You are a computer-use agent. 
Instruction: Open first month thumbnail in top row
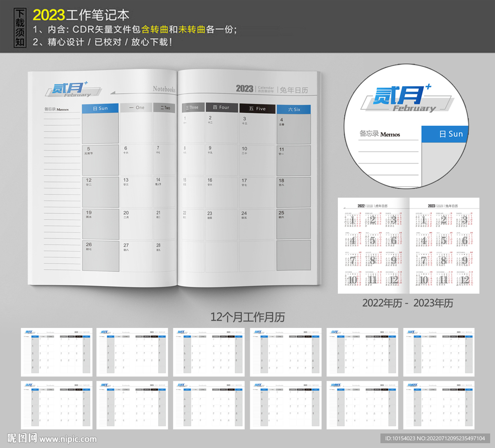point(57,352)
